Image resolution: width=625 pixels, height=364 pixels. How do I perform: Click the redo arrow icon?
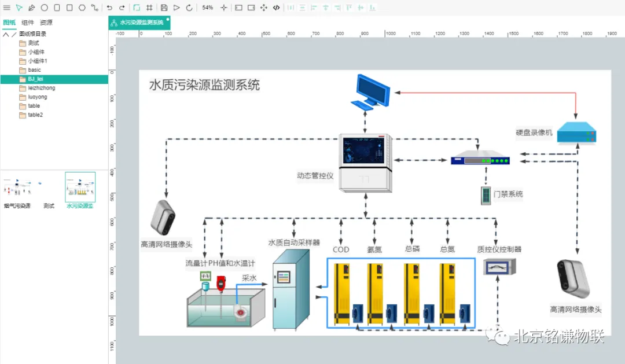[x=122, y=8]
